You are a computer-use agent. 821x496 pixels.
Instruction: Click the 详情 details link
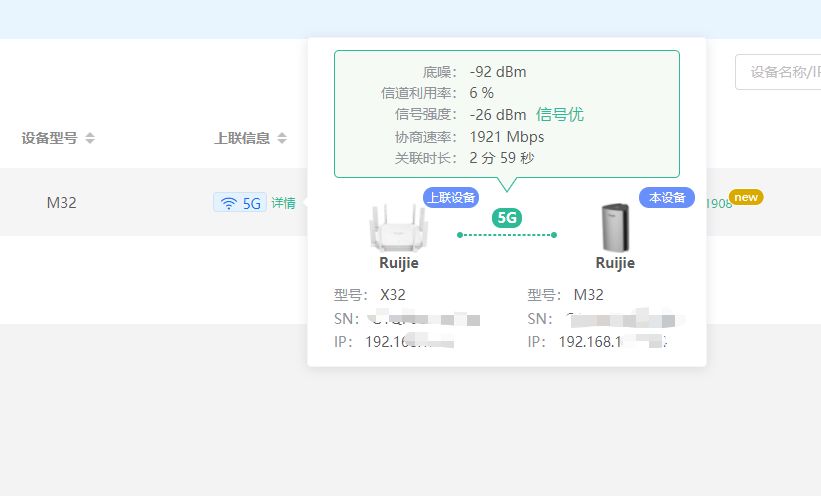point(283,203)
